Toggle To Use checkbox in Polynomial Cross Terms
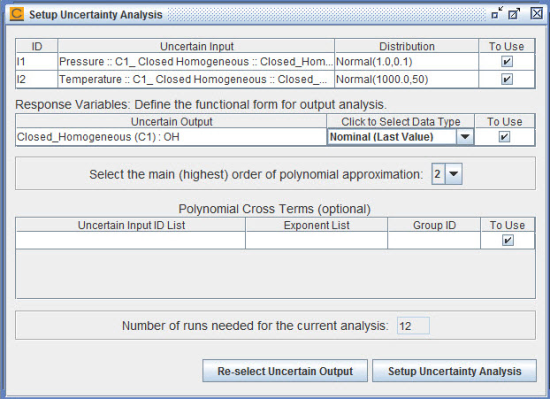The height and width of the screenshot is (399, 550). click(508, 241)
